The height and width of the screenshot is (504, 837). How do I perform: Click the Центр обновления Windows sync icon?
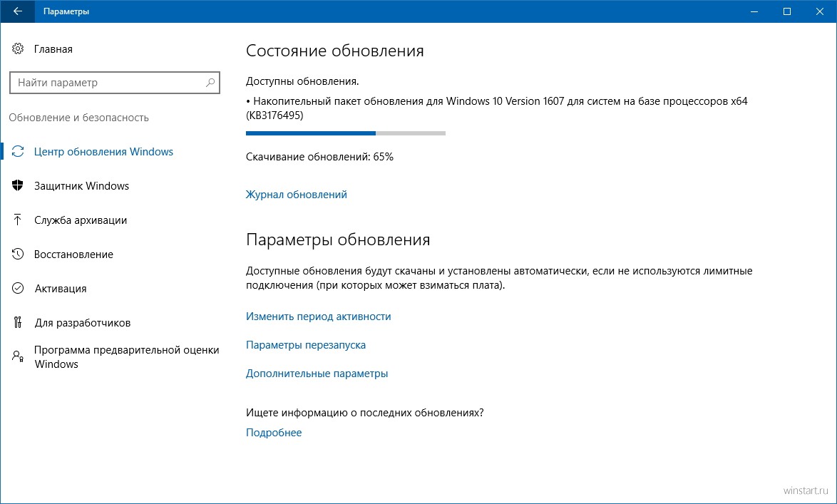pos(18,152)
